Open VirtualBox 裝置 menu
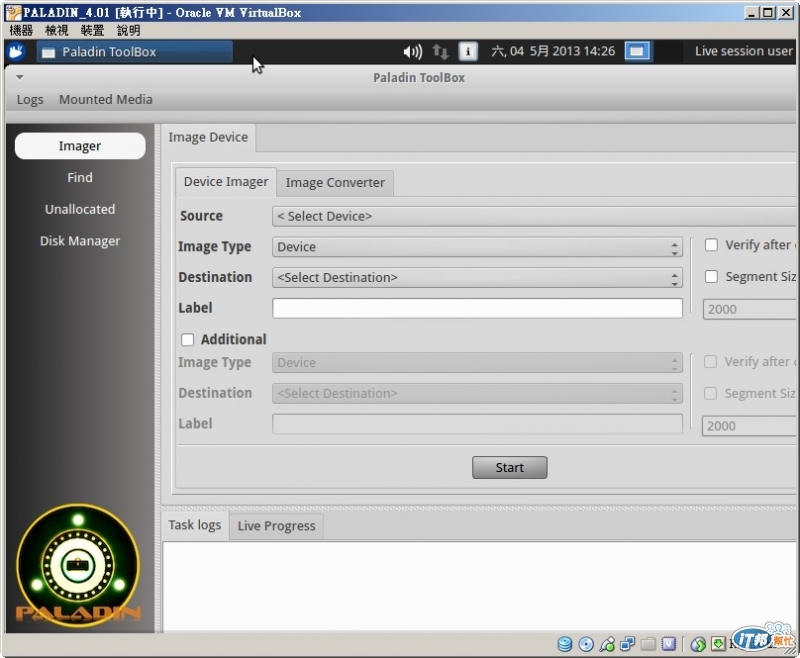The height and width of the screenshot is (658, 800). tap(92, 31)
